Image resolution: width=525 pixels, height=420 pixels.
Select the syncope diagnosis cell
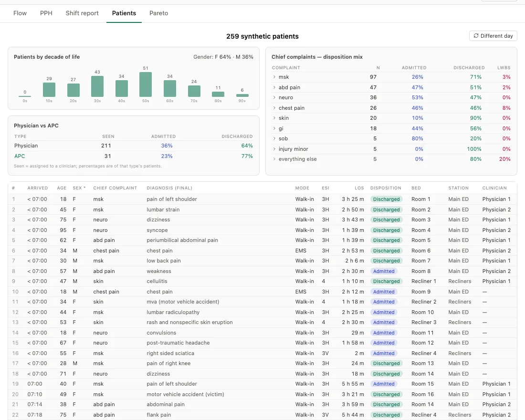pos(157,230)
